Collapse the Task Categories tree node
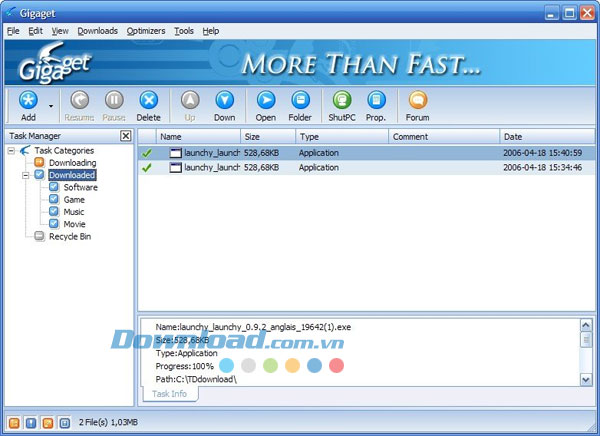600x436 pixels. 11,151
